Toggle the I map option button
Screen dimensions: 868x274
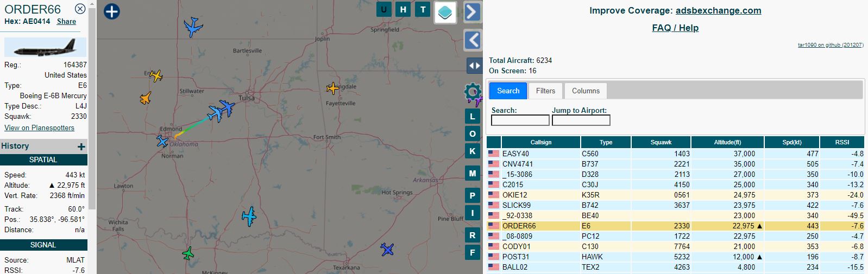coord(473,213)
